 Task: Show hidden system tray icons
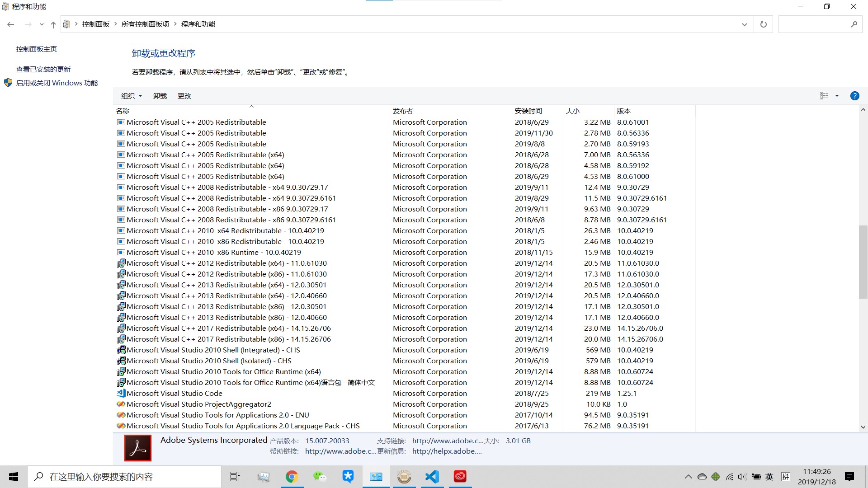coord(689,477)
